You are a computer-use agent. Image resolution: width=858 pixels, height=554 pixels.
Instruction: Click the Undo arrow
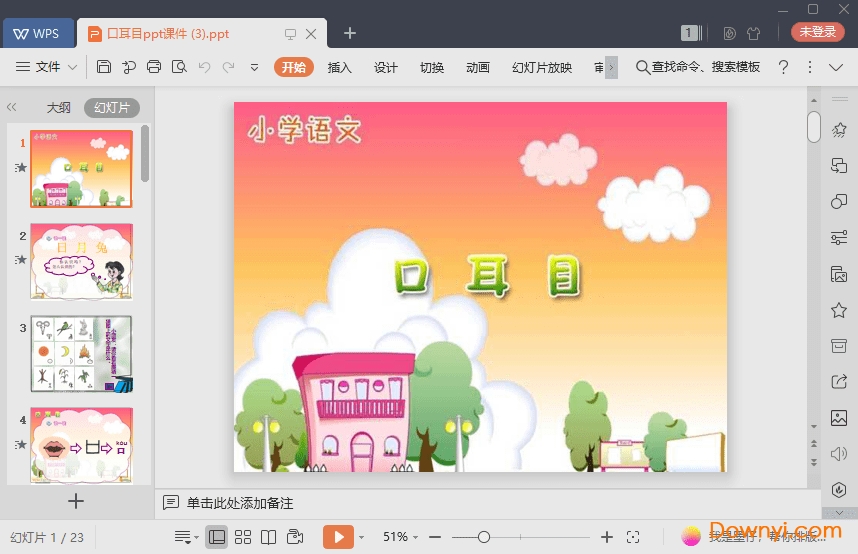tap(204, 67)
